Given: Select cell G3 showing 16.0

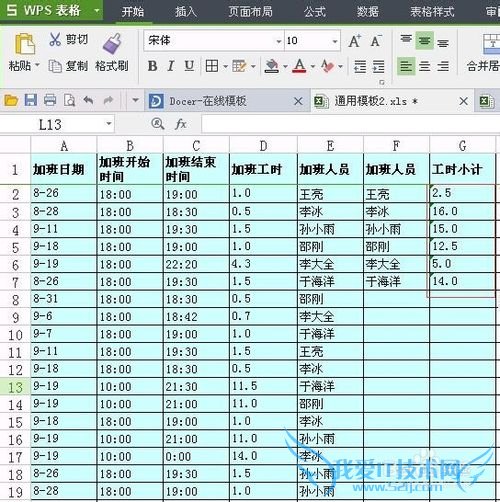Looking at the screenshot, I should 462,211.
